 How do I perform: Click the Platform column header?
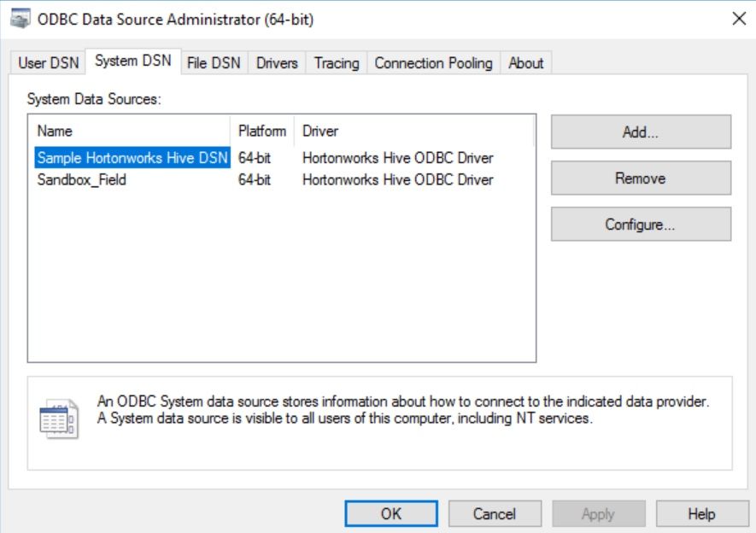262,132
